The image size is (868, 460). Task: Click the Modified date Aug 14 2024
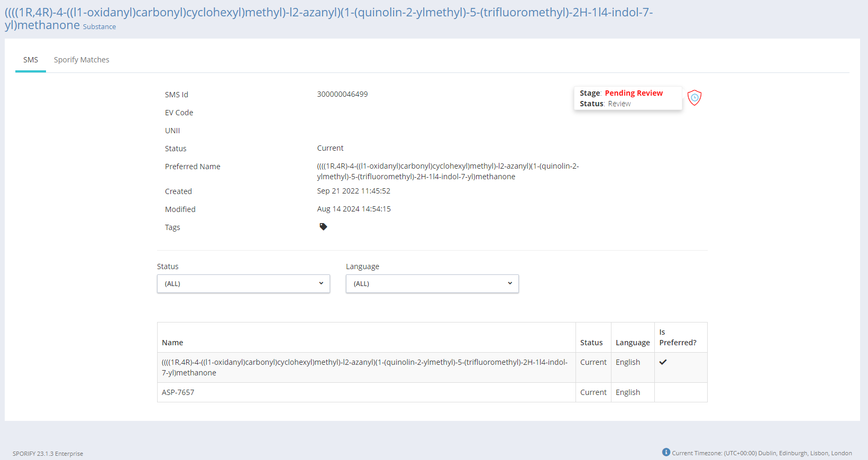[354, 209]
